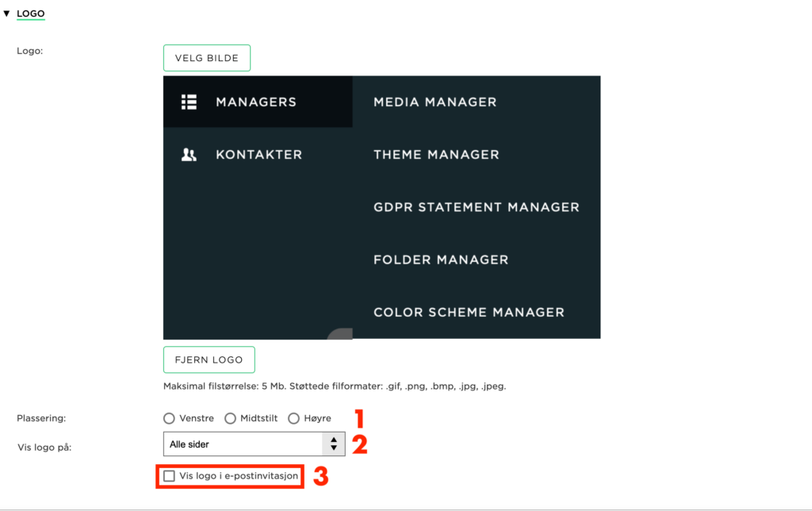Select the Midtstilt placement radio button
Viewport: 812px width, 511px height.
coord(230,418)
